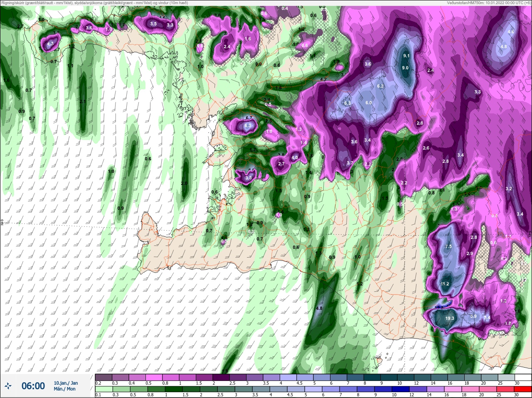The image size is (532, 398).
Task: Click the 06:00 forecast time label
Action: 33,386
